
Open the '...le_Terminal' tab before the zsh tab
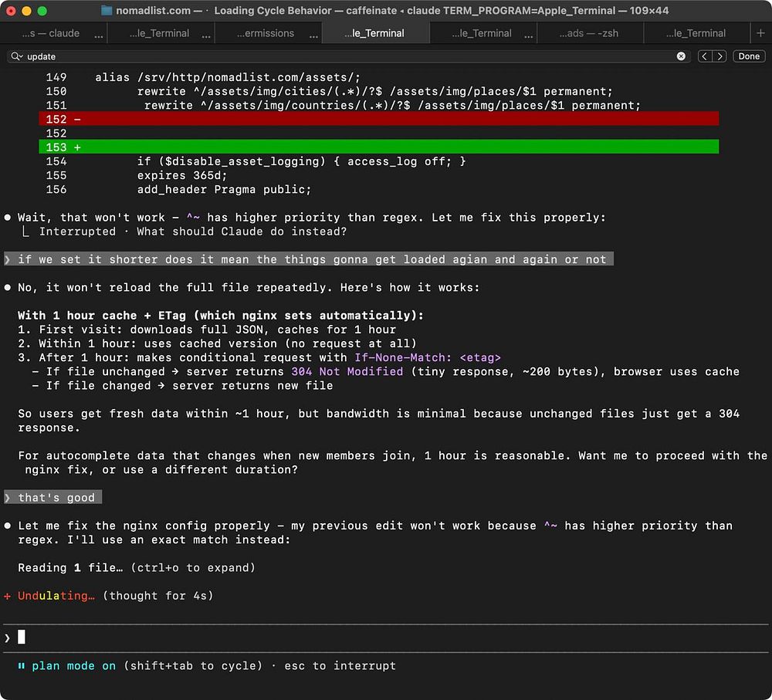(482, 33)
